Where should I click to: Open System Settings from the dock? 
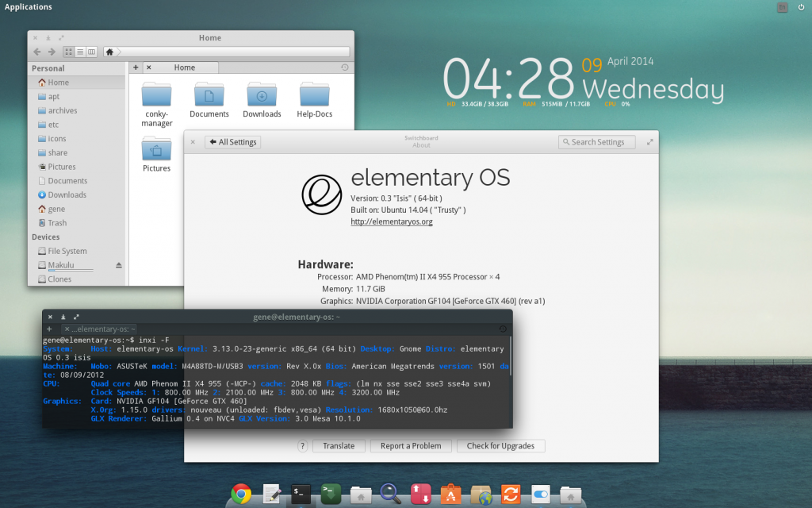tap(539, 494)
